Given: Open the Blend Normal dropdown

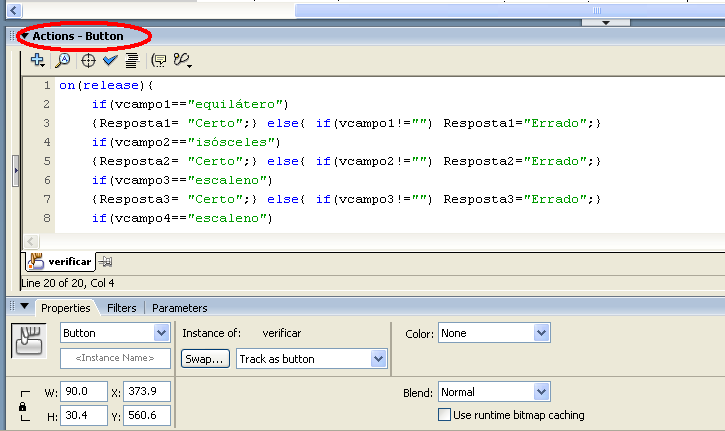Looking at the screenshot, I should (x=541, y=392).
